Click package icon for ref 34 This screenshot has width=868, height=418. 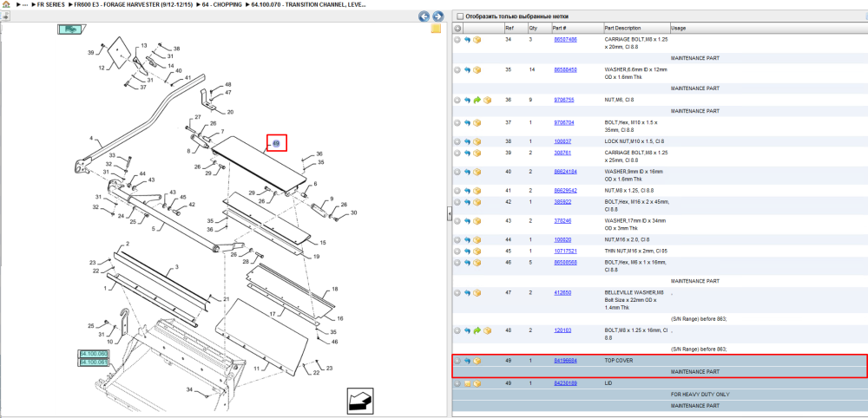click(477, 40)
